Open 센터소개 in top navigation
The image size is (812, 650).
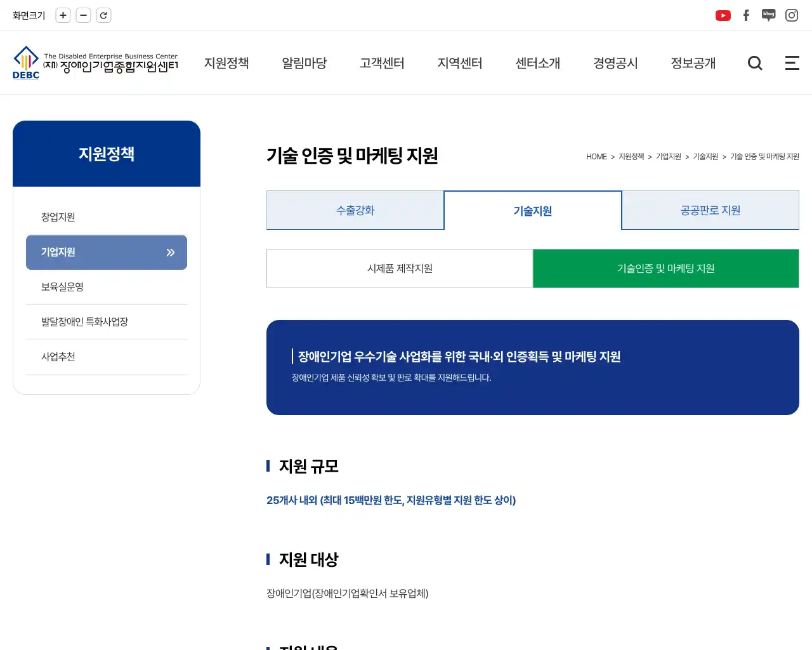pos(538,63)
